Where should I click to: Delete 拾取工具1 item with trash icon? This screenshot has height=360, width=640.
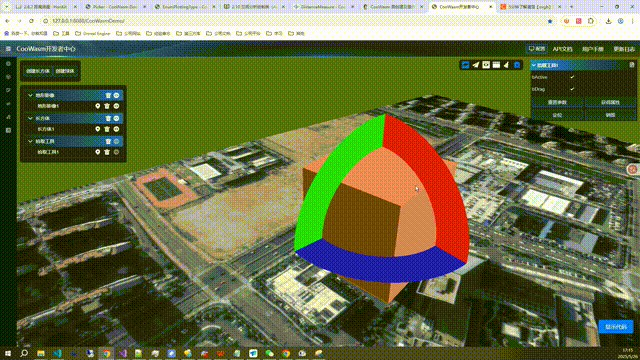click(107, 152)
